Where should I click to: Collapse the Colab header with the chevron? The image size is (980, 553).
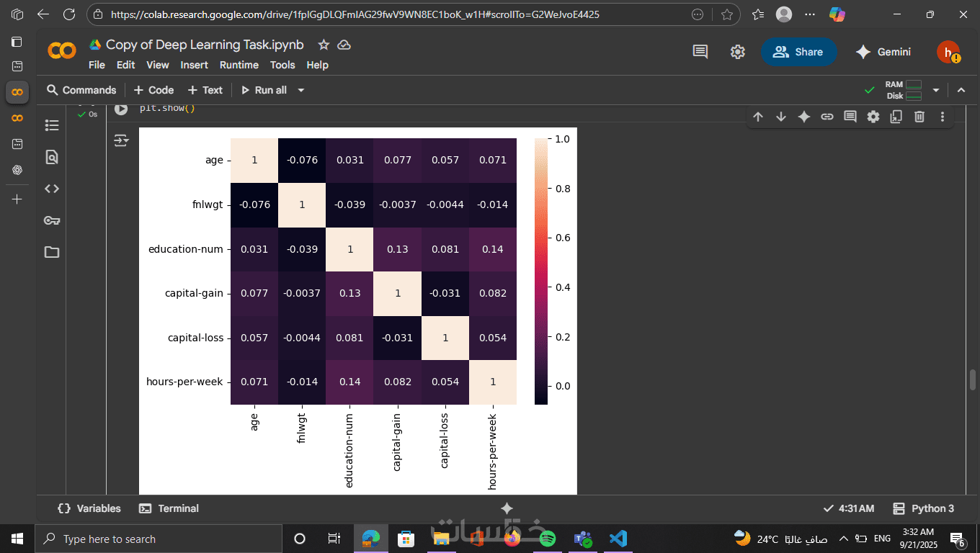(x=961, y=90)
